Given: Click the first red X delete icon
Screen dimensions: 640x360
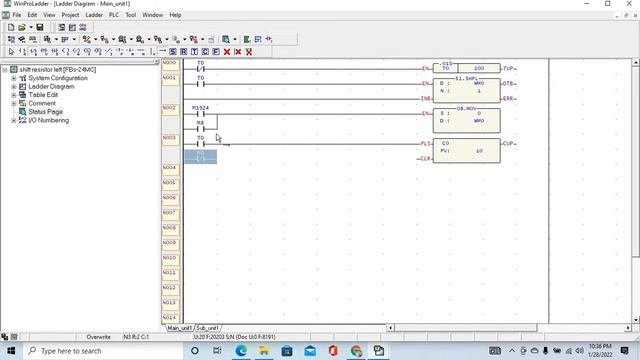Looking at the screenshot, I should click(x=227, y=52).
